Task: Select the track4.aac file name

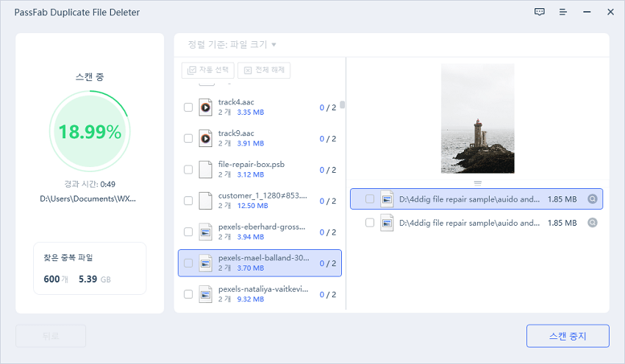Action: coord(236,102)
